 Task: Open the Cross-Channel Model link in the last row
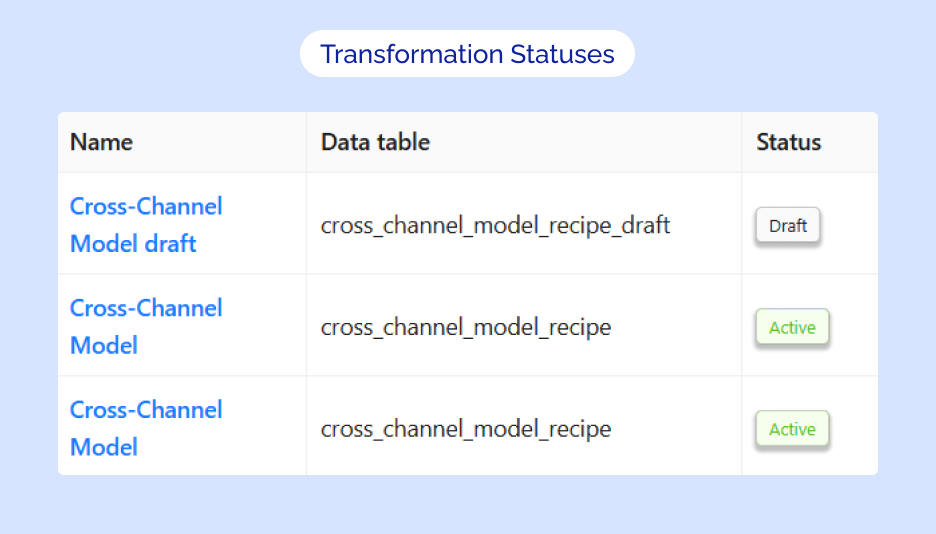coord(146,428)
